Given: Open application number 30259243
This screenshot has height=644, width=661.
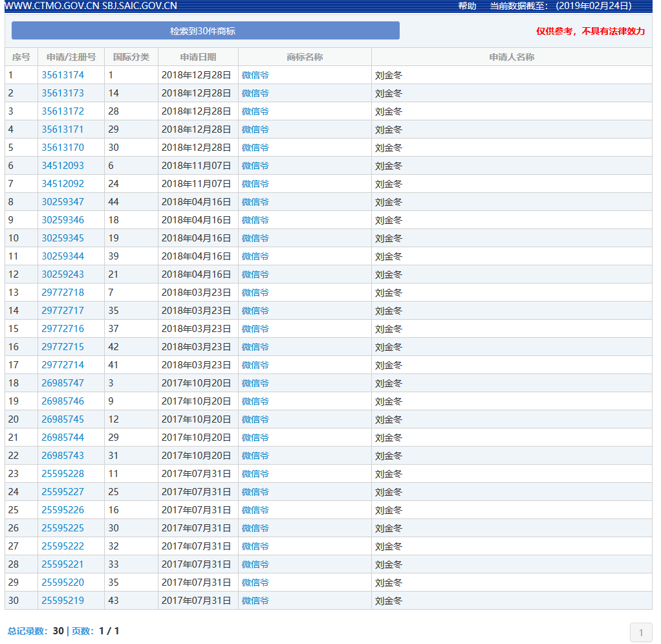Looking at the screenshot, I should (63, 274).
